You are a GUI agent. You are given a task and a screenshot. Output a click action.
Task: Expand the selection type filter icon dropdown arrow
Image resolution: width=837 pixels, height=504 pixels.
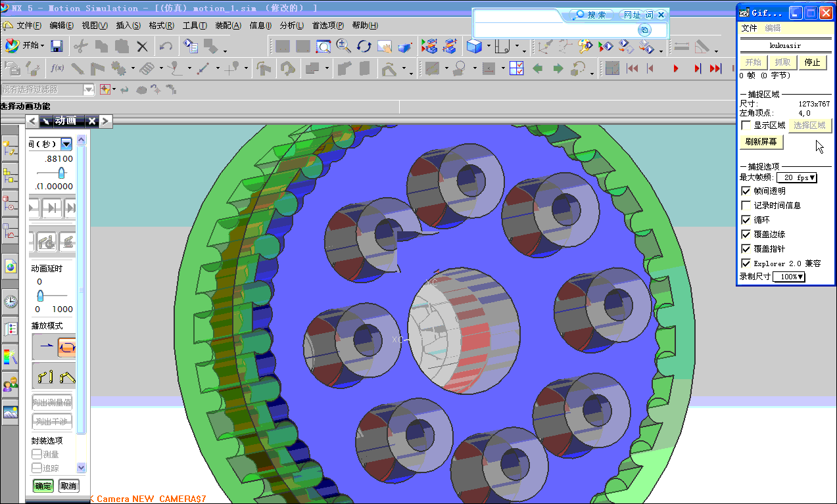pyautogui.click(x=114, y=89)
